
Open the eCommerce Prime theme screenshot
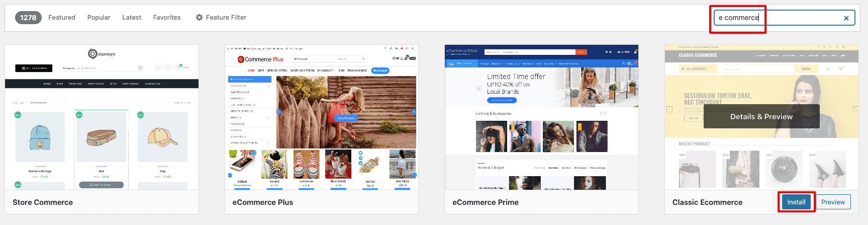(x=541, y=117)
